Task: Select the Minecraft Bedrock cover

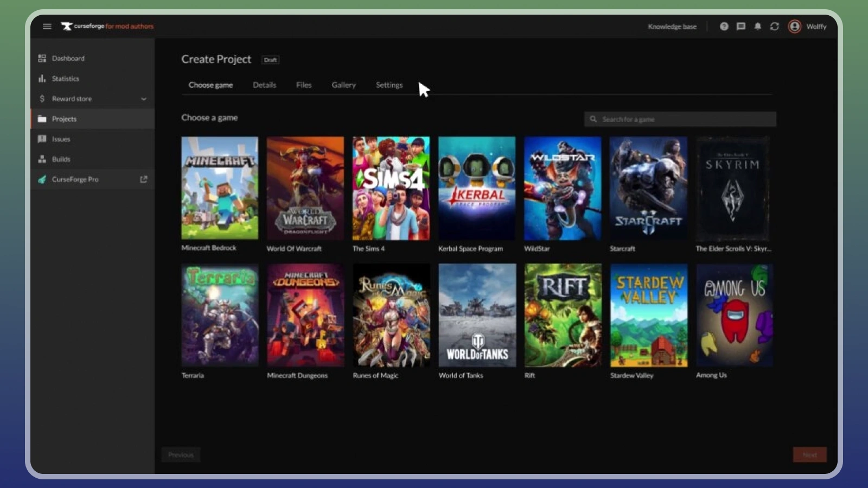Action: point(220,188)
